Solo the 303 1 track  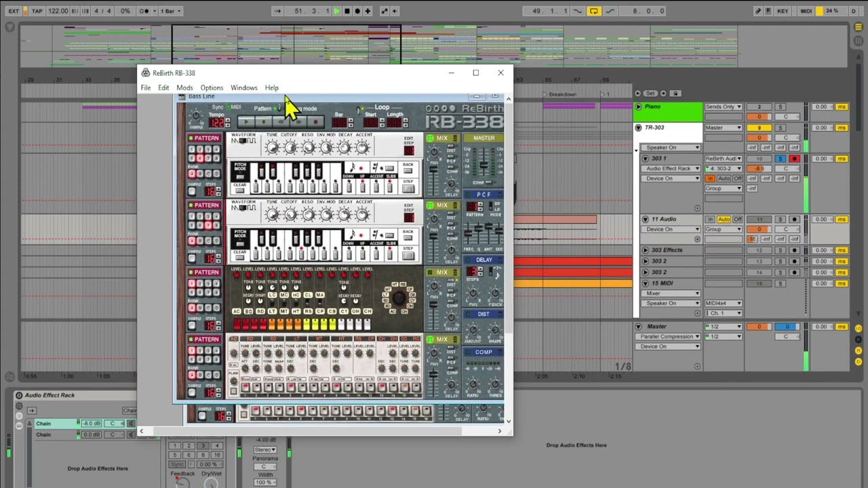(781, 159)
